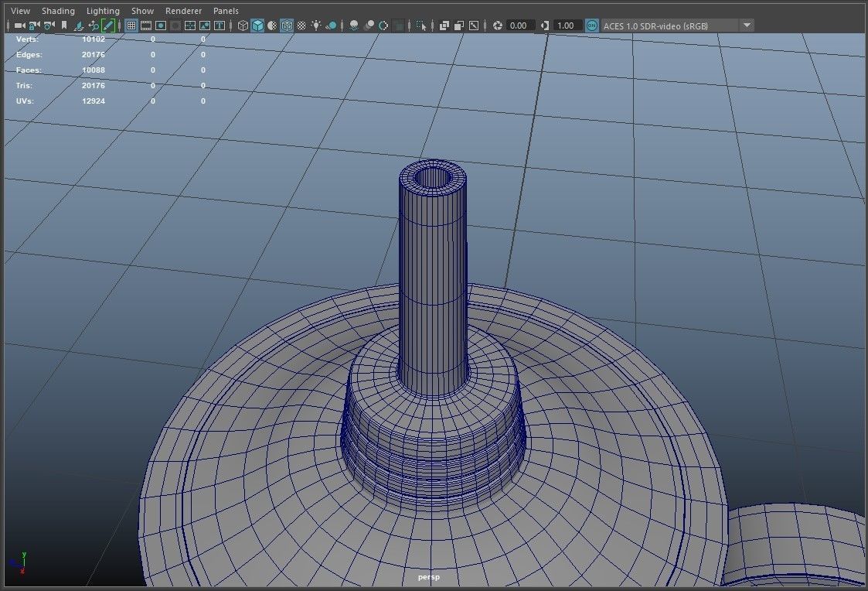
Task: Open the ACES 1.0 SDR-video color space dropdown
Action: pos(678,26)
